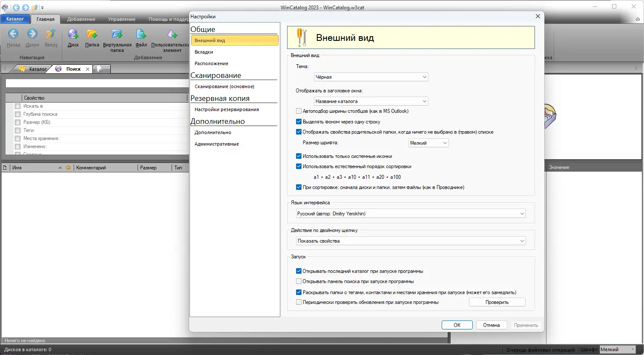Switch to the Каталог document tab
Screen dimensions: 644x355
(x=33, y=69)
